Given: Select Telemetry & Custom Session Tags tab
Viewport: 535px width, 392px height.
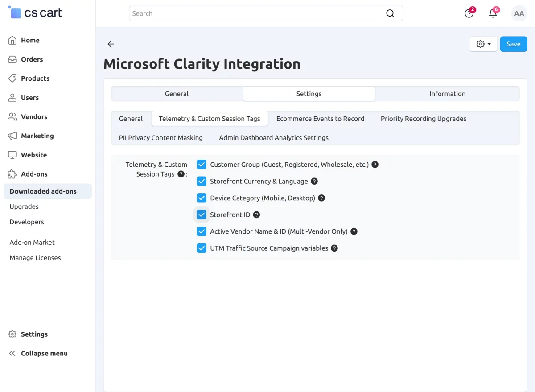Looking at the screenshot, I should (210, 119).
